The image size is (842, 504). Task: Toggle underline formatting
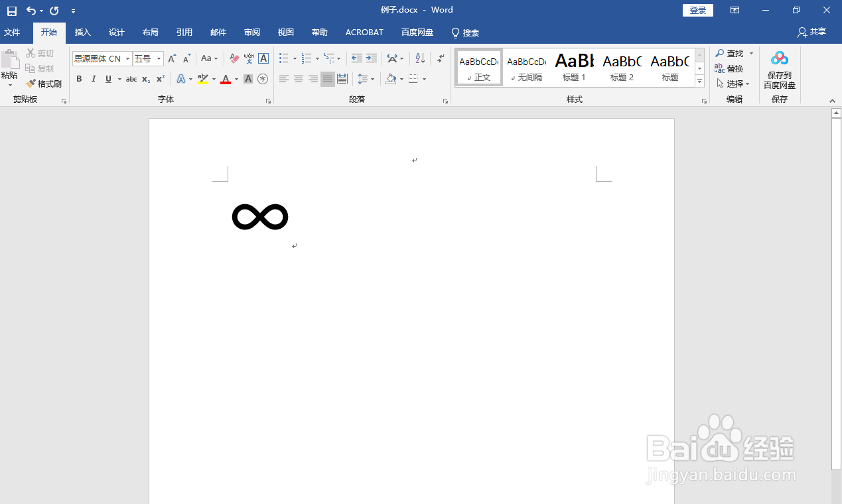pyautogui.click(x=108, y=79)
